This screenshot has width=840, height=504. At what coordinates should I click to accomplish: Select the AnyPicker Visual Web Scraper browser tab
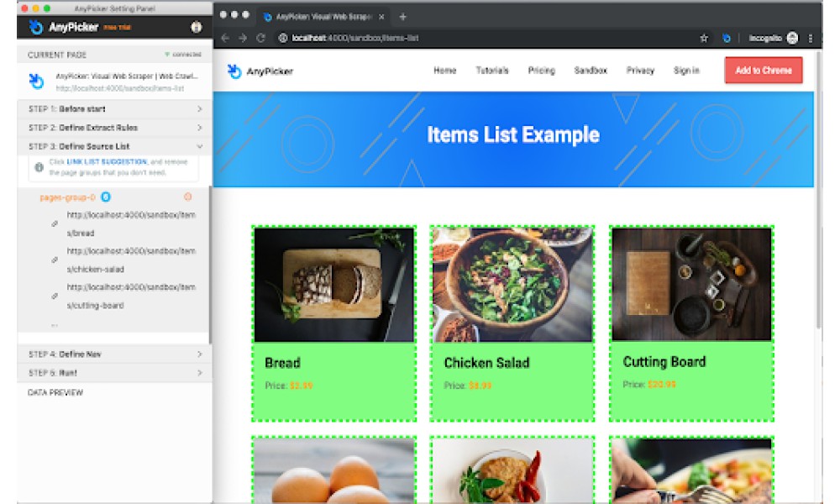click(x=325, y=17)
